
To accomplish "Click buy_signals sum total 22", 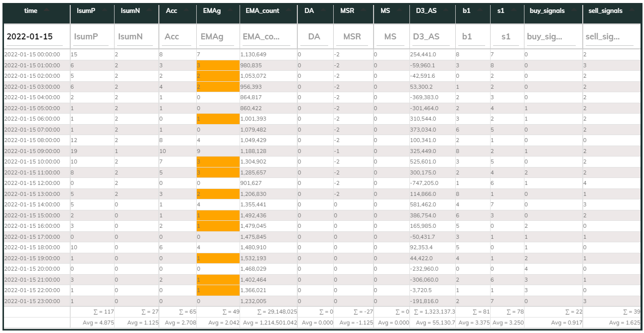I will click(573, 312).
